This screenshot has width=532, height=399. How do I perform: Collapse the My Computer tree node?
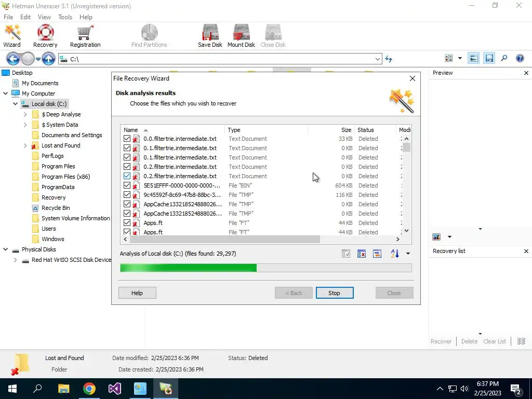pos(5,94)
